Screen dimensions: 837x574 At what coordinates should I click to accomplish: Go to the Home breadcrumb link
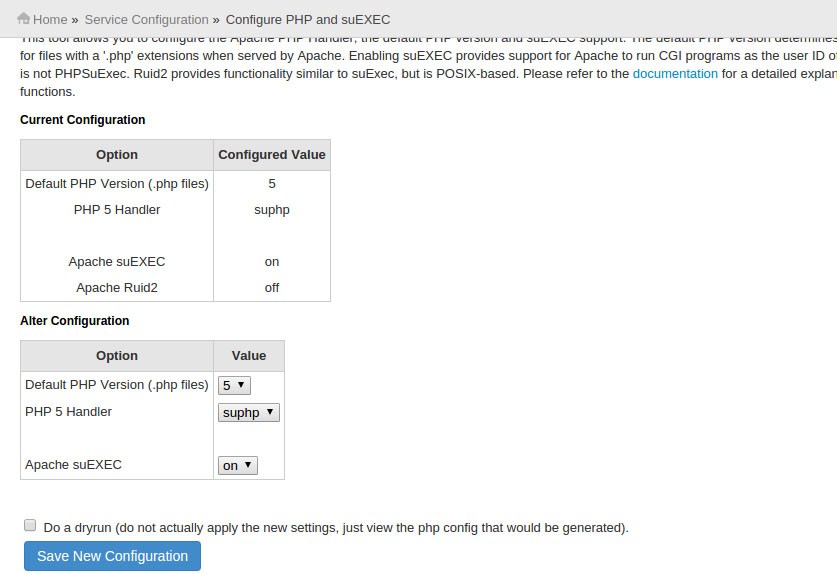tap(50, 19)
